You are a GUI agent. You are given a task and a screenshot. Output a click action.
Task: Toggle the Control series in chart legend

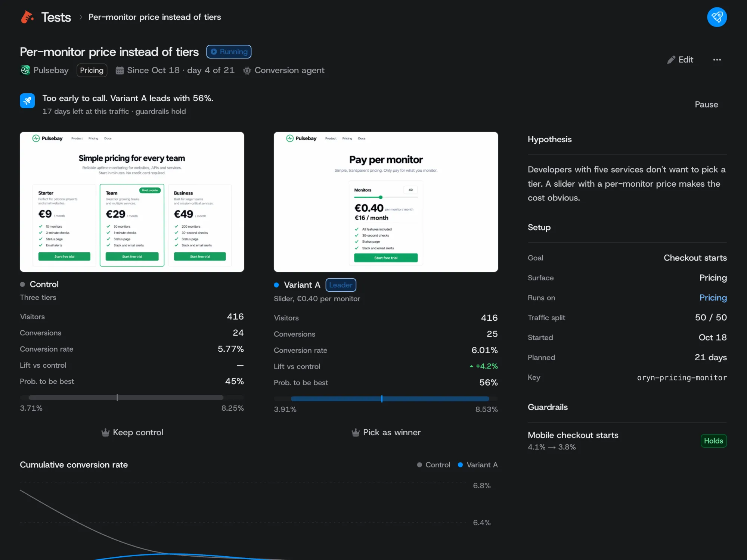pyautogui.click(x=434, y=465)
